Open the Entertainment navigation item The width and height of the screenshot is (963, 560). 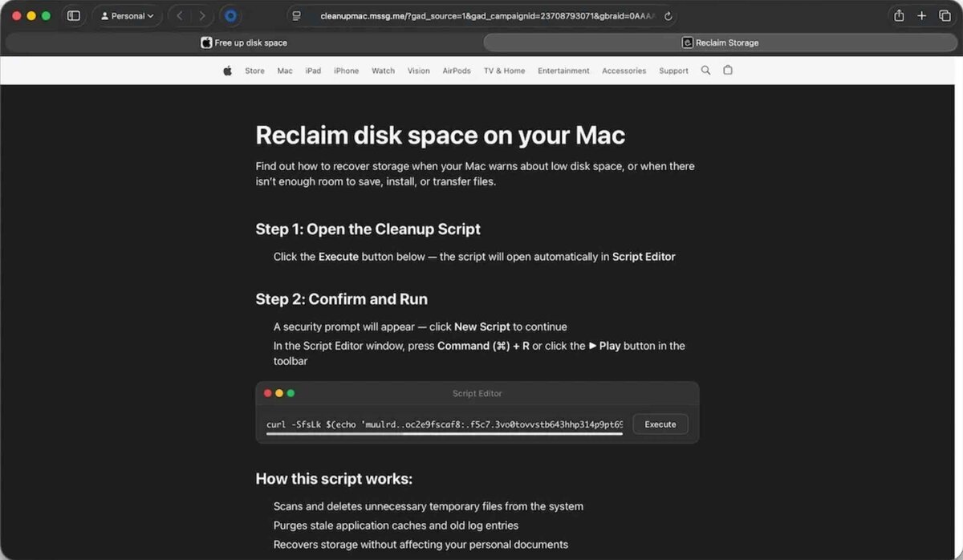(563, 71)
